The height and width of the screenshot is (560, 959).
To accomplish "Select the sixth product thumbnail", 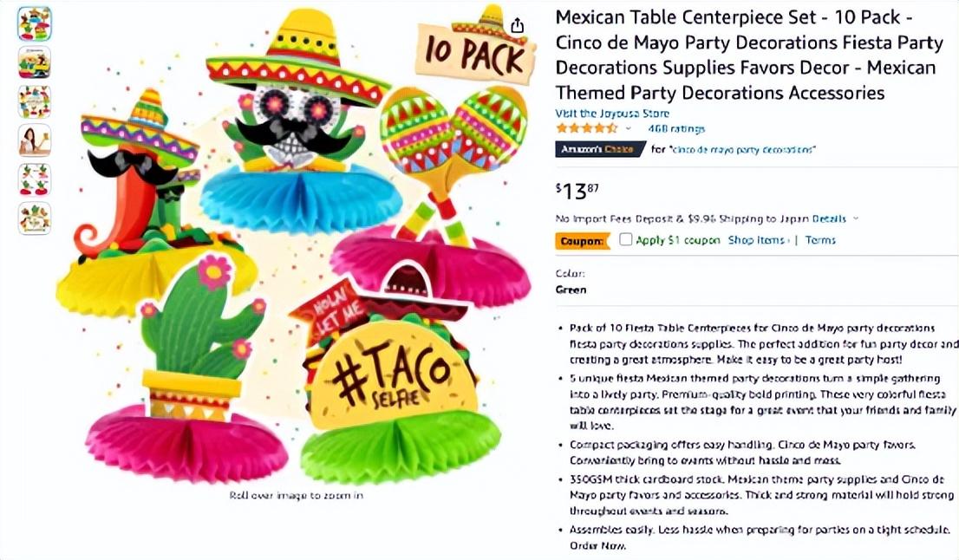I will [x=35, y=218].
